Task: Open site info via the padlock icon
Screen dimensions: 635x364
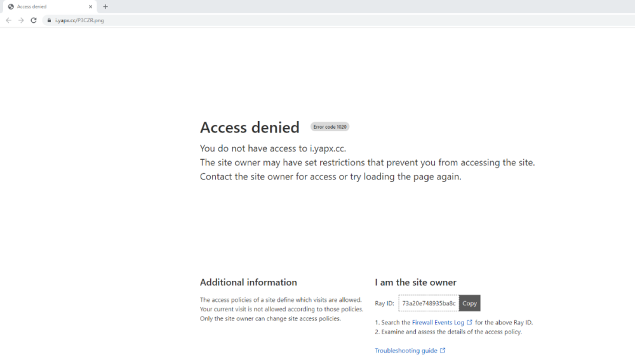Action: 49,20
